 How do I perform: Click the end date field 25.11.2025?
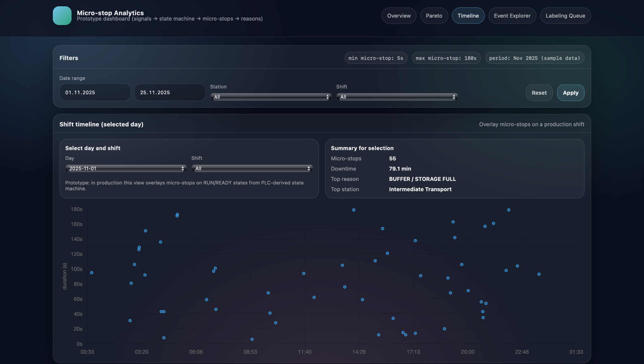(x=169, y=92)
